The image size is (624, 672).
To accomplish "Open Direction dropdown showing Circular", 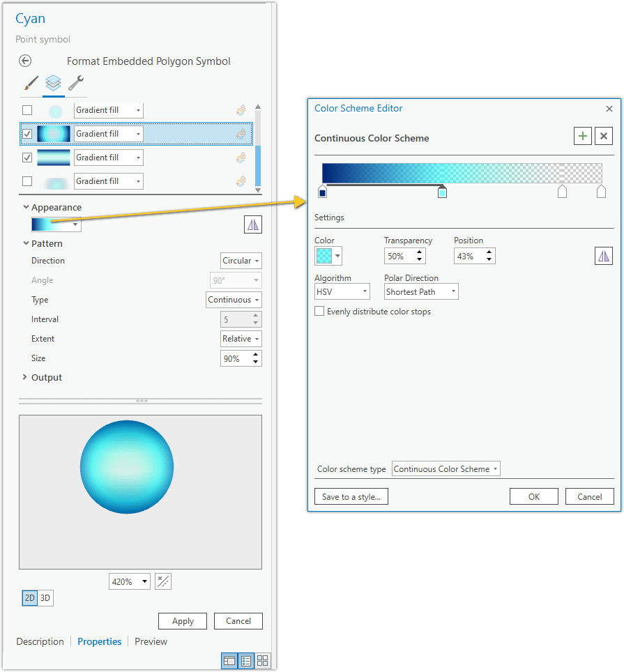I will pyautogui.click(x=241, y=261).
